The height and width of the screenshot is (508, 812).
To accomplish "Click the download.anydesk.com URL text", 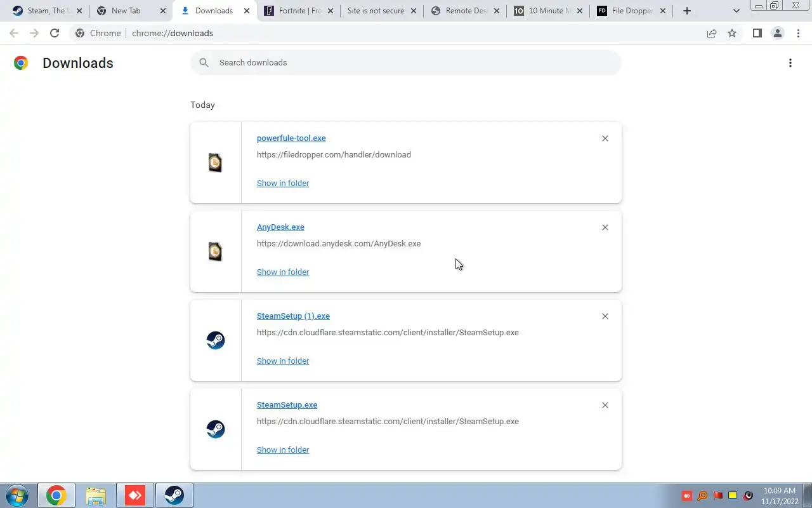I will click(339, 243).
